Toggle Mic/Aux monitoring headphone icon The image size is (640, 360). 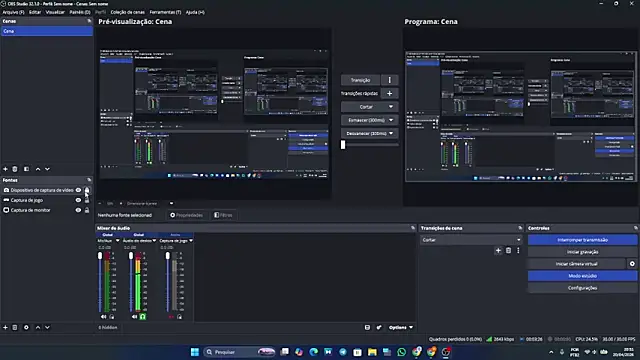112,317
